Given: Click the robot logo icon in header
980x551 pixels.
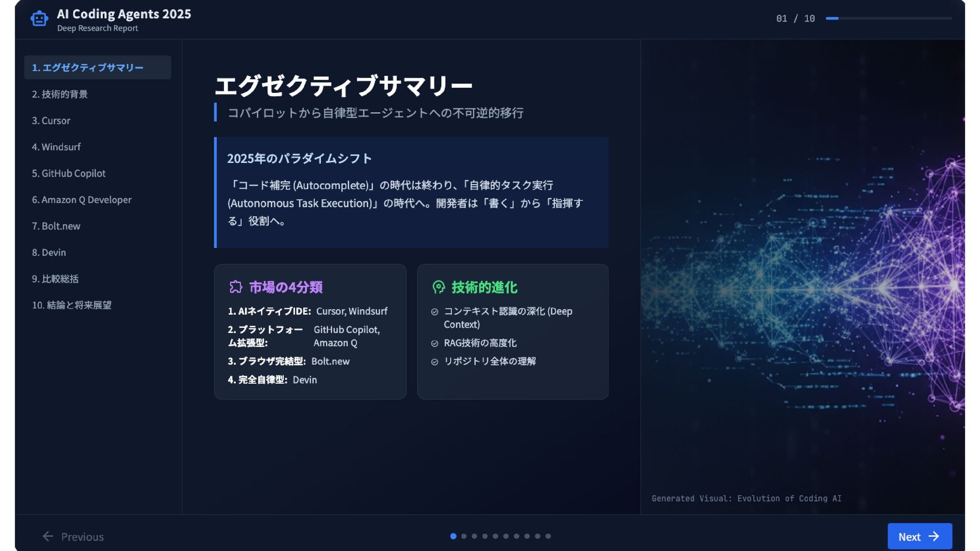Looking at the screenshot, I should pos(39,19).
